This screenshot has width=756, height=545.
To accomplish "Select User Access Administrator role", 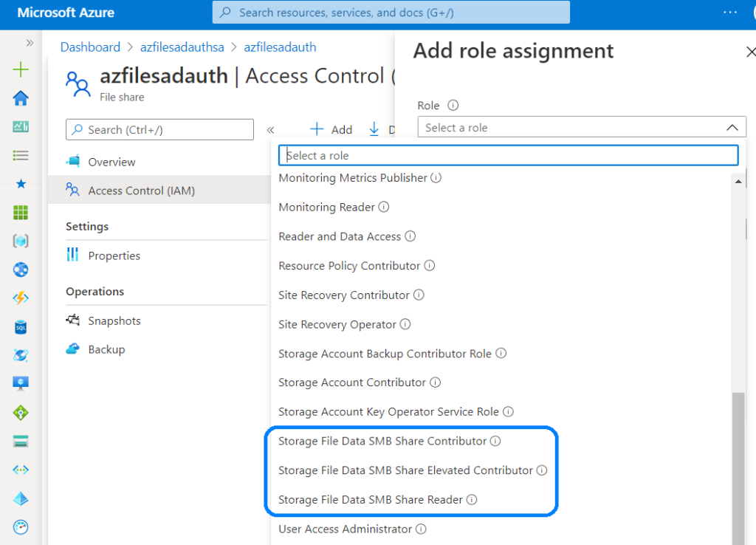I will point(346,529).
